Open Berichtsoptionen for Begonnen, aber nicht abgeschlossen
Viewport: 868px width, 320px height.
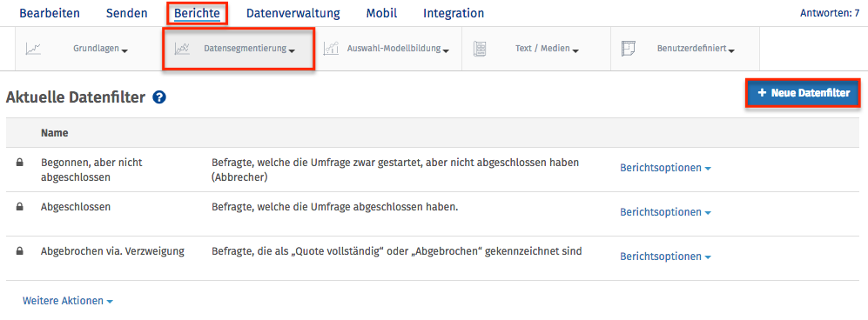coord(665,168)
